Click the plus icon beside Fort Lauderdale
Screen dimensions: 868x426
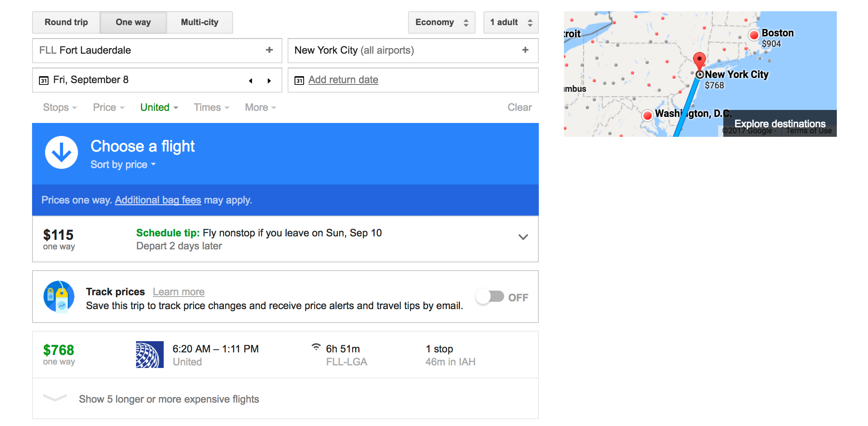(269, 50)
